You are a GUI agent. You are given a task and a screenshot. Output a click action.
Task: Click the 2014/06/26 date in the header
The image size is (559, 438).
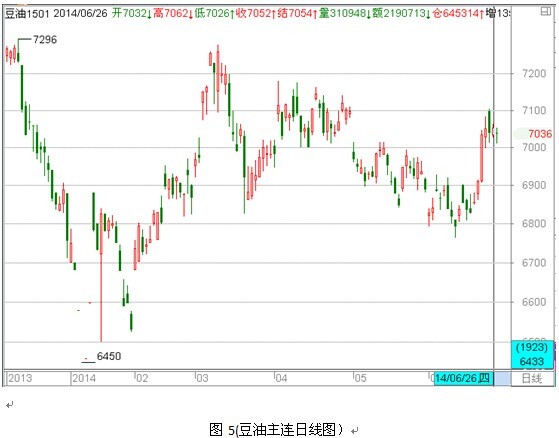point(81,14)
